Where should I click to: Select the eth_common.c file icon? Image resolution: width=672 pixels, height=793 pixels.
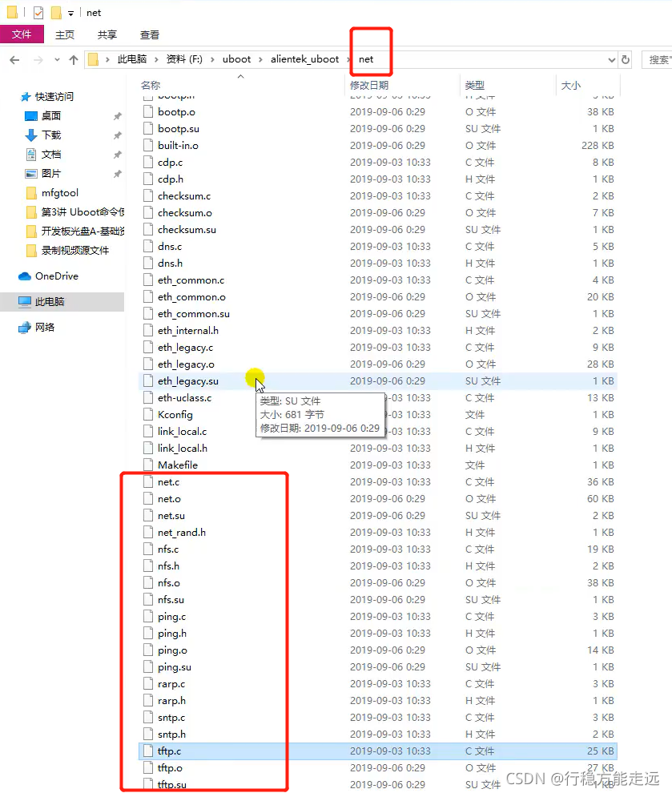coord(148,280)
